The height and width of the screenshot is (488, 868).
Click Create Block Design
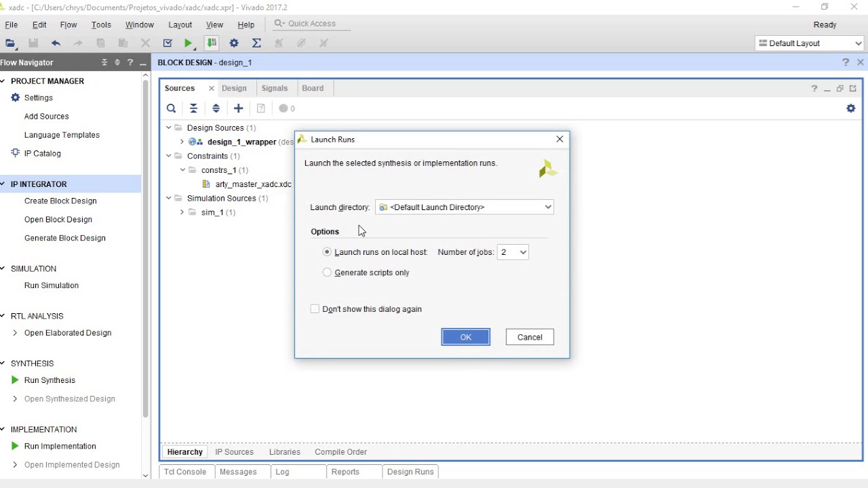tap(60, 201)
